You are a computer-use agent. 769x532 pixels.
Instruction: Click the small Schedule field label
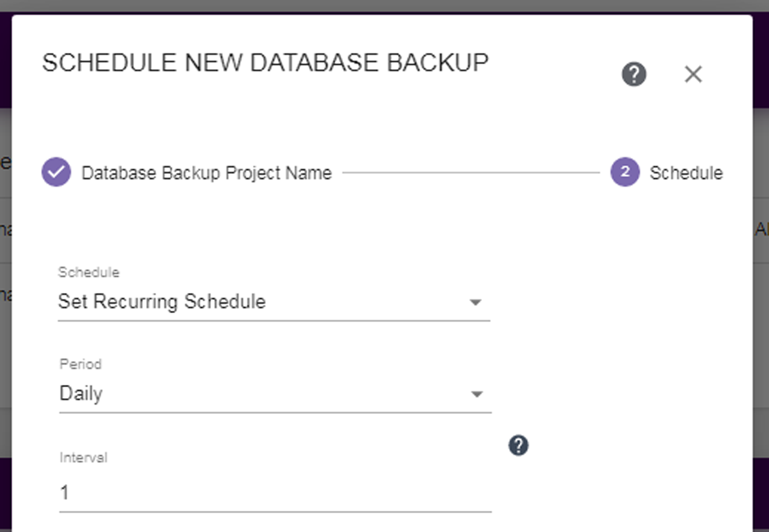[89, 273]
